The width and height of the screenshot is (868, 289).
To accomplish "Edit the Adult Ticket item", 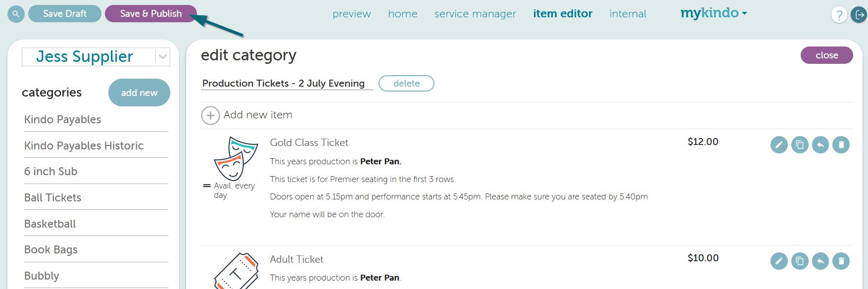I will pyautogui.click(x=779, y=261).
